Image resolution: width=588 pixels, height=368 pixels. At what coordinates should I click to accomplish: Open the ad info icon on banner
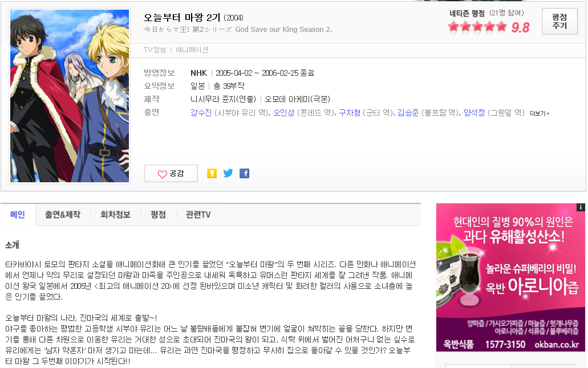point(581,207)
